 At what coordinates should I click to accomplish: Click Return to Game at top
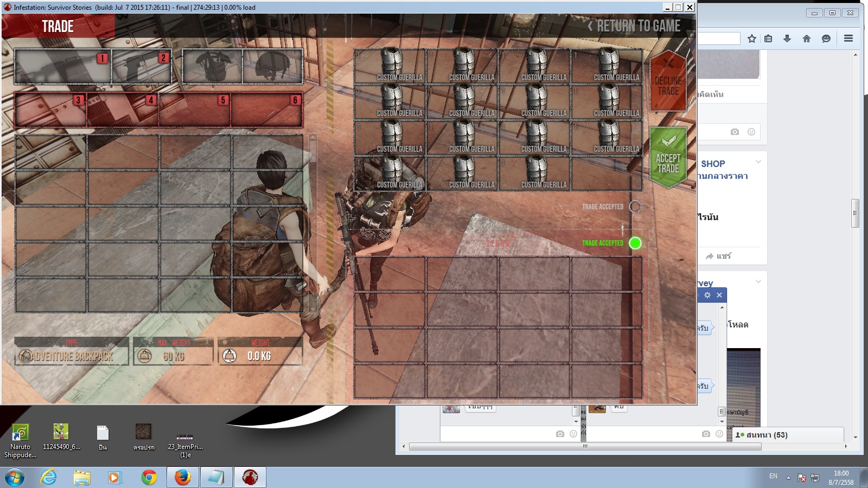(x=634, y=26)
